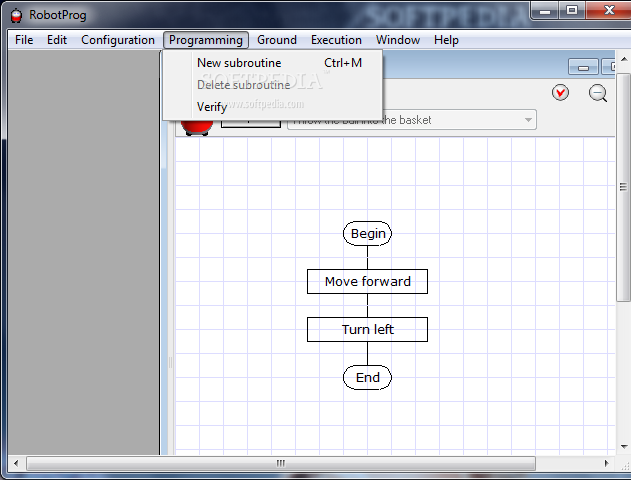Image resolution: width=631 pixels, height=480 pixels.
Task: Open the Edit menu
Action: (x=57, y=40)
